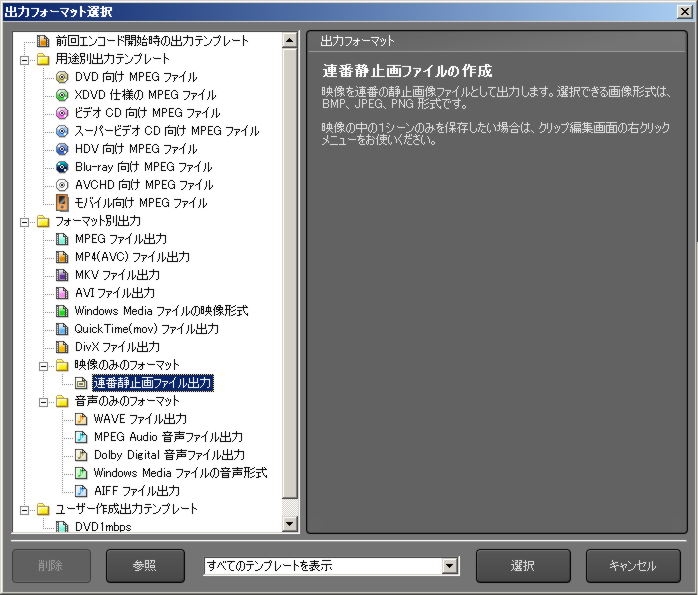Select the ユーザー作成出力テンプレート folder row
Image resolution: width=698 pixels, height=595 pixels.
click(x=126, y=509)
